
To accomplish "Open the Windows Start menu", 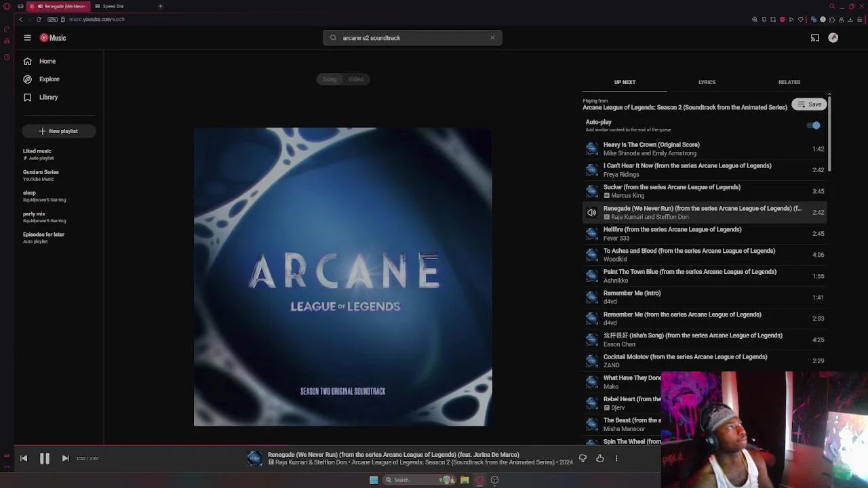I will pos(374,480).
